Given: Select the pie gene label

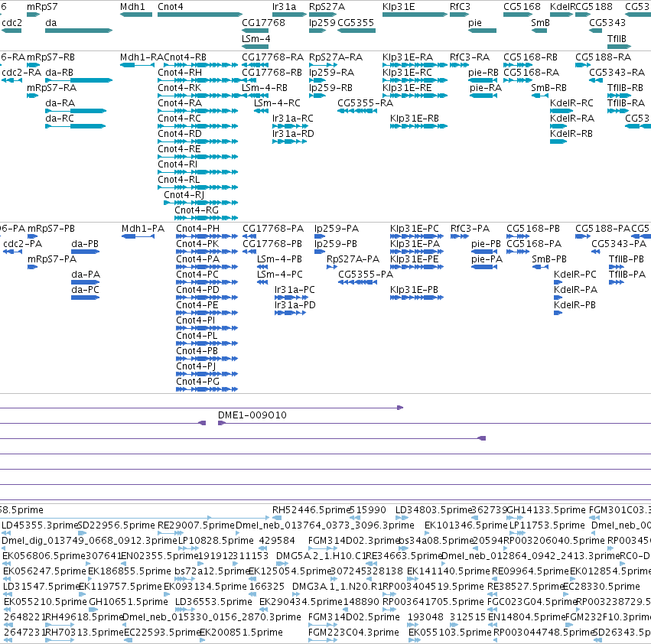Looking at the screenshot, I should [475, 23].
